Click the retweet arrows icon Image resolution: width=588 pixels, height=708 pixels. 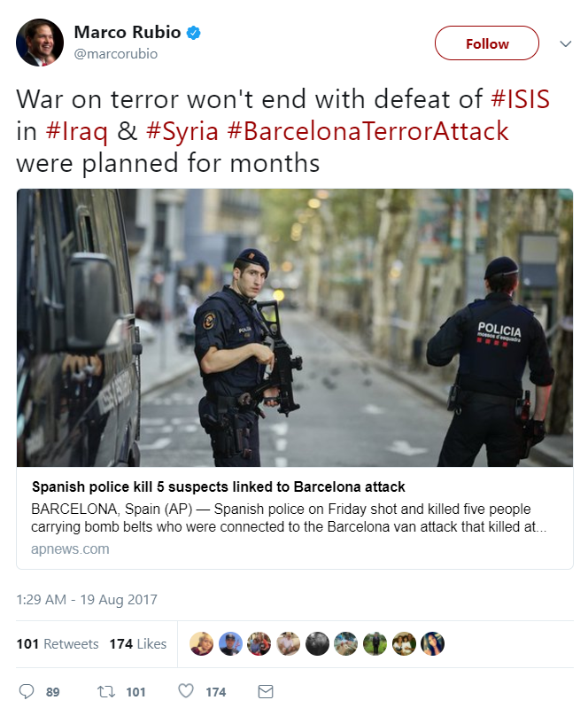[106, 691]
